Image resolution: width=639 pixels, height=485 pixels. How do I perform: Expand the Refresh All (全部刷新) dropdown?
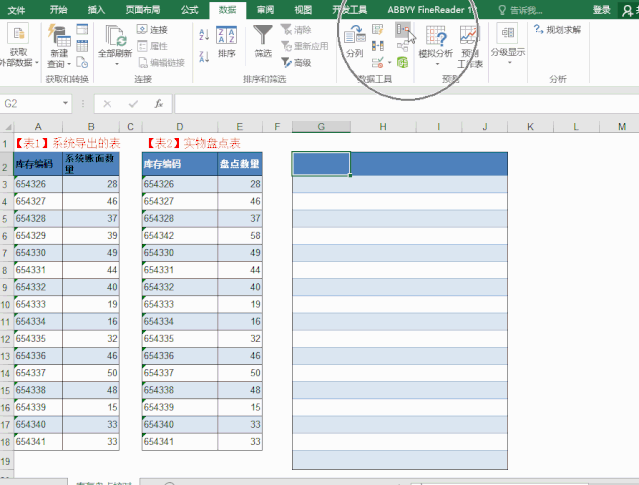click(x=116, y=64)
